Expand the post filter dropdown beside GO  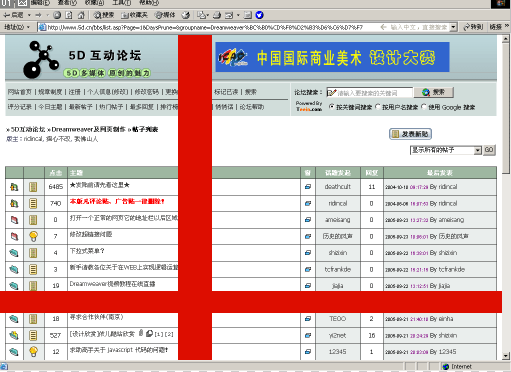click(x=478, y=150)
